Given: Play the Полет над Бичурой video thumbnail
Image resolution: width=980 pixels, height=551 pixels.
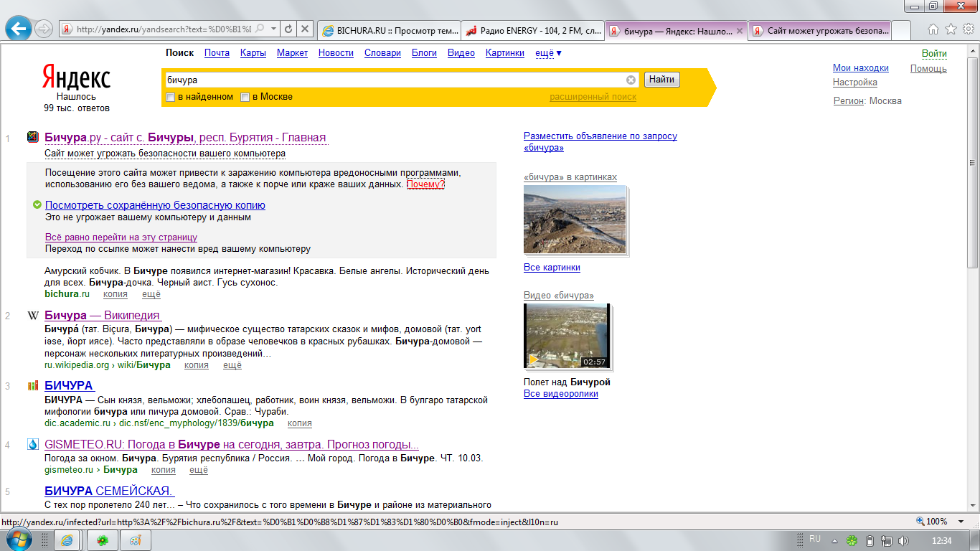Looking at the screenshot, I should click(x=567, y=336).
